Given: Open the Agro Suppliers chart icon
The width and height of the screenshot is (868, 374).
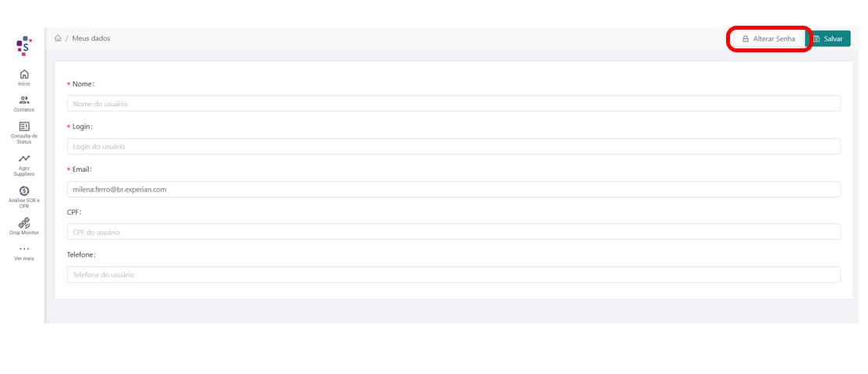Looking at the screenshot, I should pyautogui.click(x=24, y=159).
